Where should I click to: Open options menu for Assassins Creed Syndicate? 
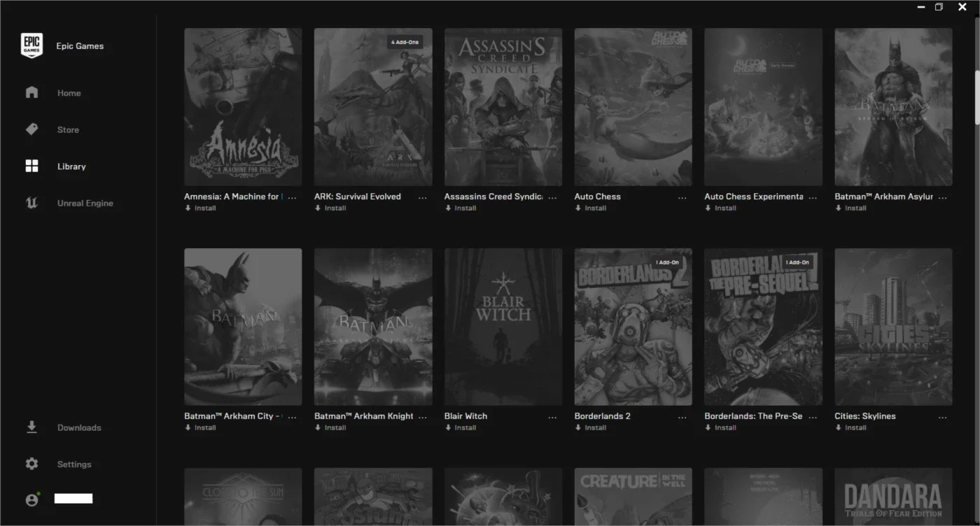pos(553,198)
